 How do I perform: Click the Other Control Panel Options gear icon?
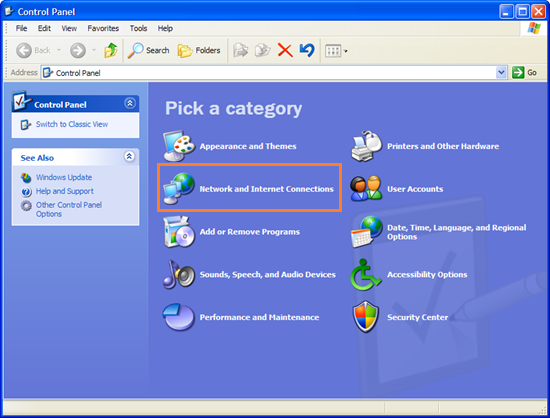[x=26, y=205]
